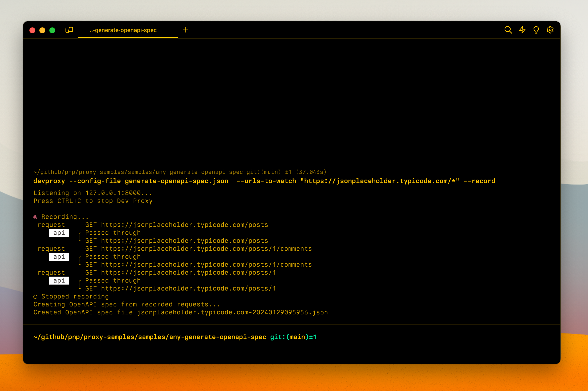Click the Stopped recording circle indicator

[x=35, y=296]
